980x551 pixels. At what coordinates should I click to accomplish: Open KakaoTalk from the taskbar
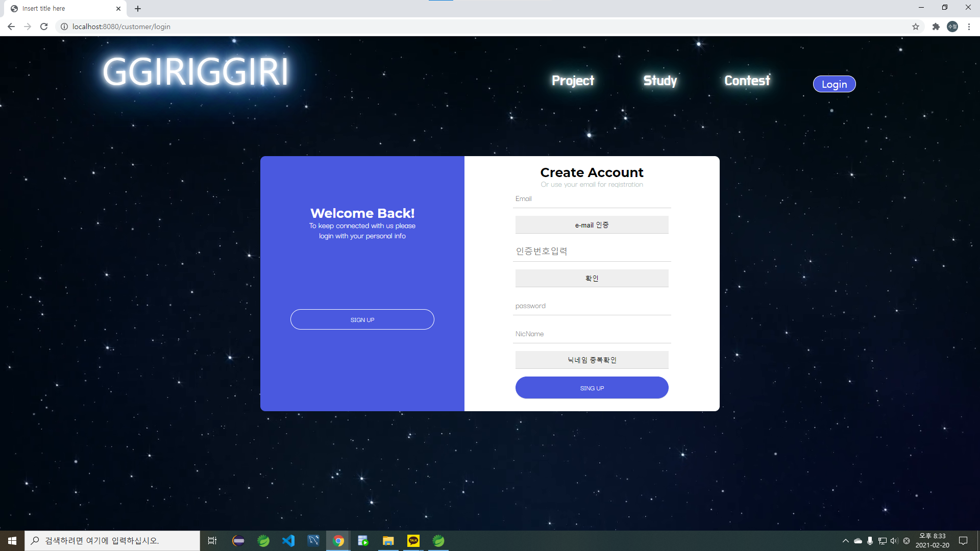(x=413, y=541)
